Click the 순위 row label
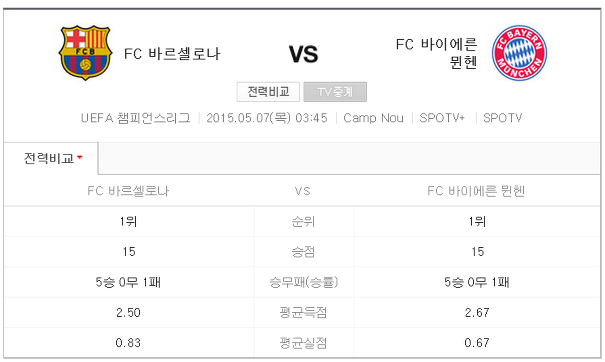 click(x=303, y=222)
